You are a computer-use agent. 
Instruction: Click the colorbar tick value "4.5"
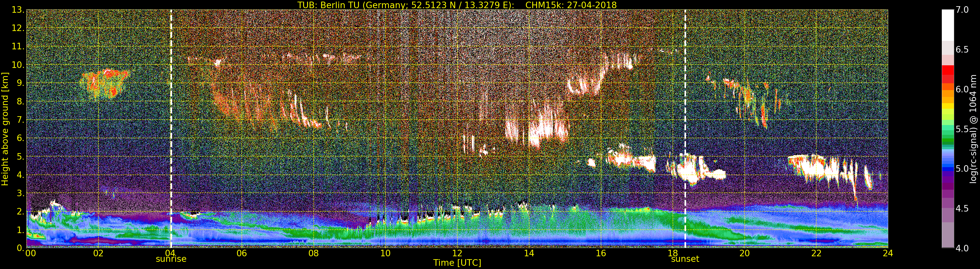(x=962, y=208)
